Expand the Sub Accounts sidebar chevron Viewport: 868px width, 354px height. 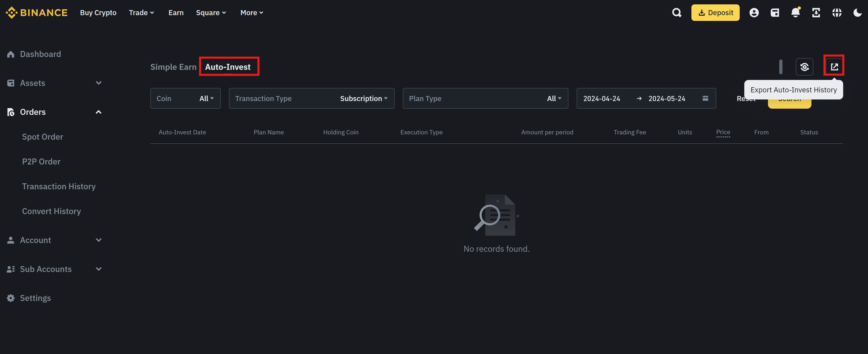[98, 269]
